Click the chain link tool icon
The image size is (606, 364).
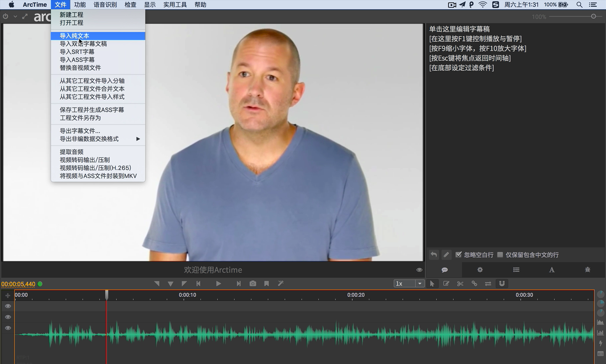click(474, 284)
